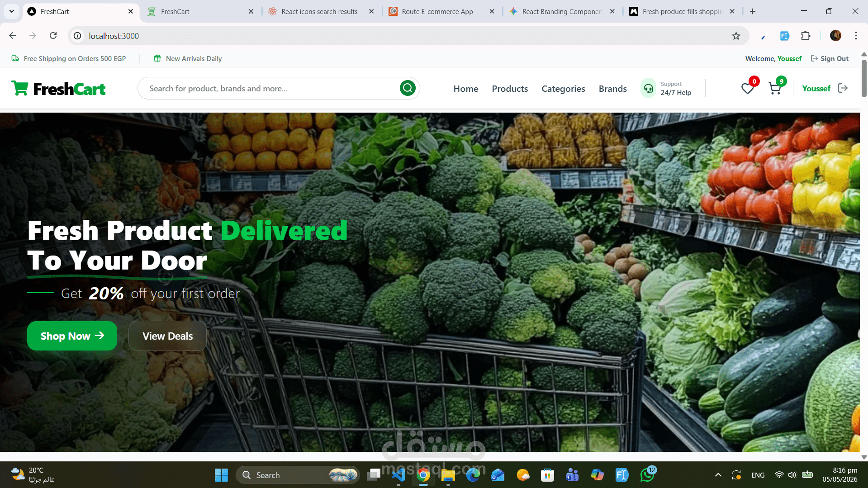Open the Windows Start button
The width and height of the screenshot is (868, 488).
221,475
